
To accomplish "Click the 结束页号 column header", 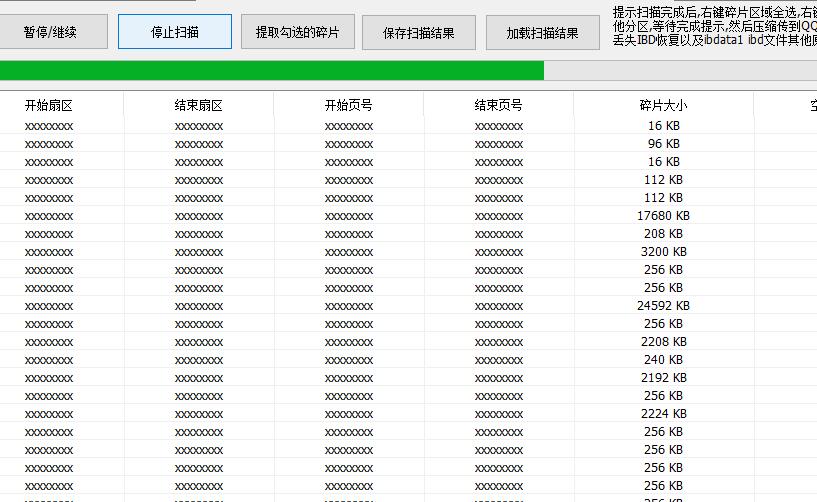I will [499, 105].
